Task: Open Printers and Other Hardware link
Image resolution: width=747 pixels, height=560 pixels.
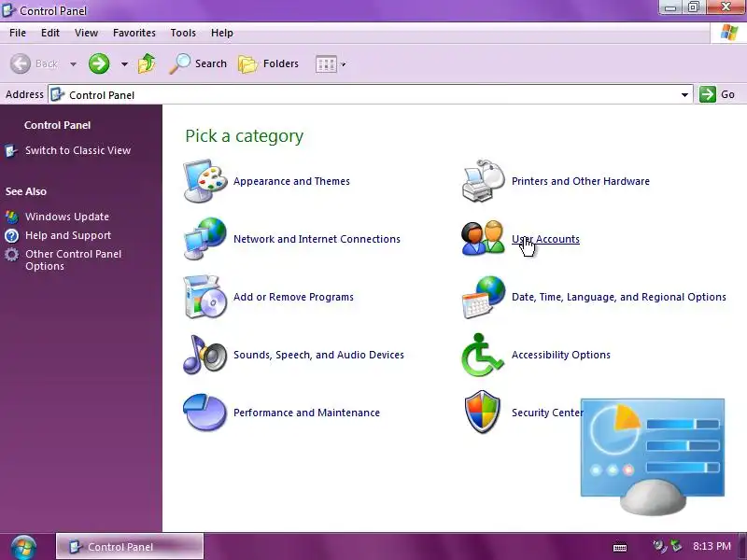Action: point(581,181)
